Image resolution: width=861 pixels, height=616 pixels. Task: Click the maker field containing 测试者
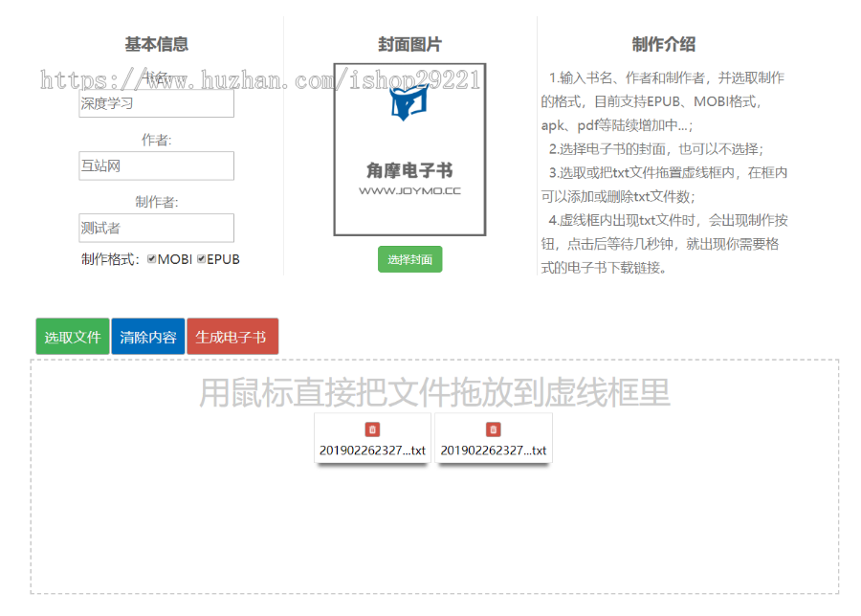(156, 228)
